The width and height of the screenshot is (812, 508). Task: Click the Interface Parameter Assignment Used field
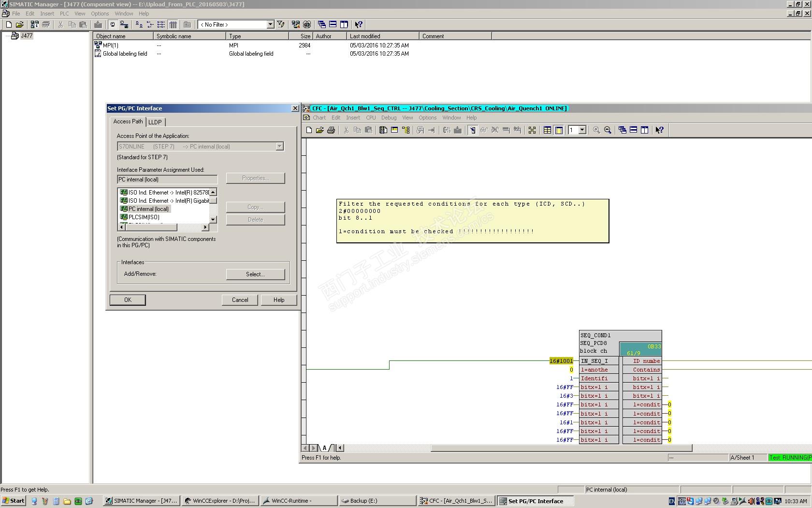pos(167,179)
